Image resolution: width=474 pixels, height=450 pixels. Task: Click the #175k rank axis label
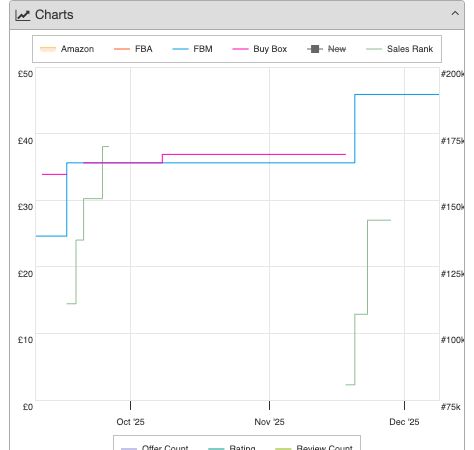click(452, 141)
